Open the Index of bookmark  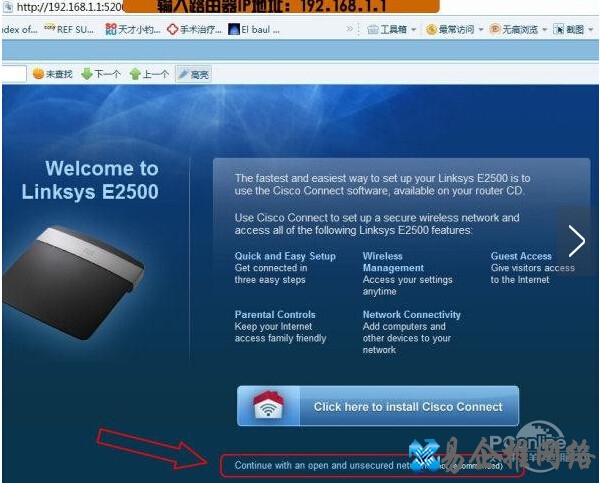click(x=20, y=29)
